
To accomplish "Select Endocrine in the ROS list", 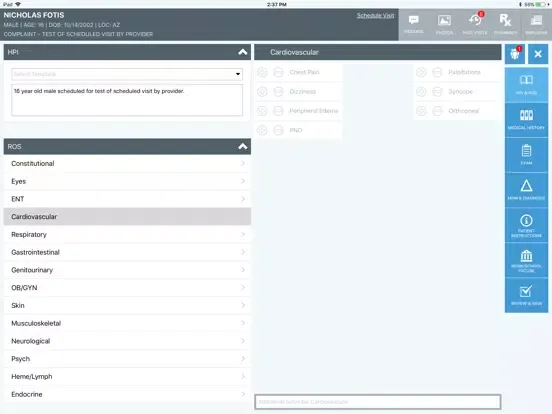I will pos(127,394).
